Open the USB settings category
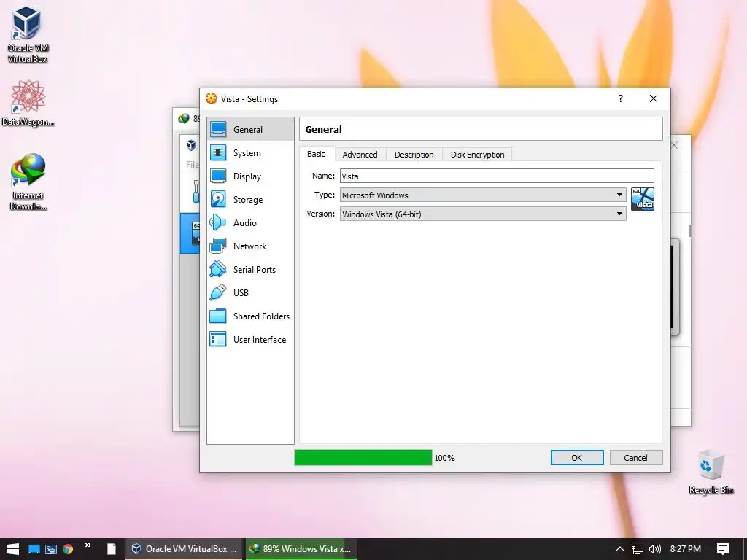 [251, 293]
